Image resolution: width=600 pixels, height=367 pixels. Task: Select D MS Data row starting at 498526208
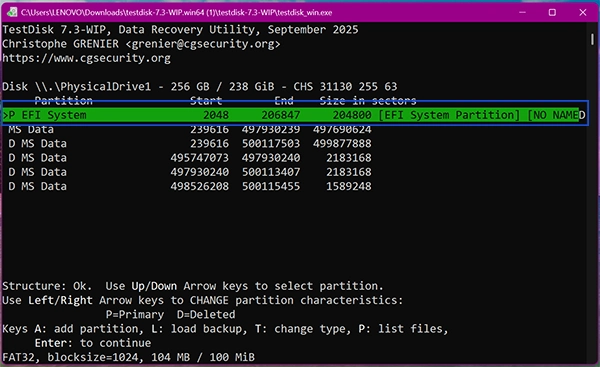pyautogui.click(x=189, y=186)
